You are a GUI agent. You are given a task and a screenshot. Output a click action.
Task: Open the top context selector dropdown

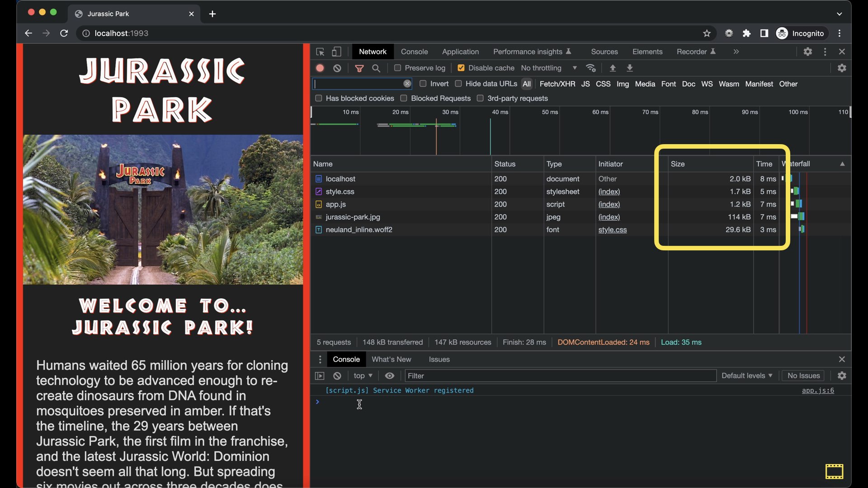pyautogui.click(x=363, y=376)
